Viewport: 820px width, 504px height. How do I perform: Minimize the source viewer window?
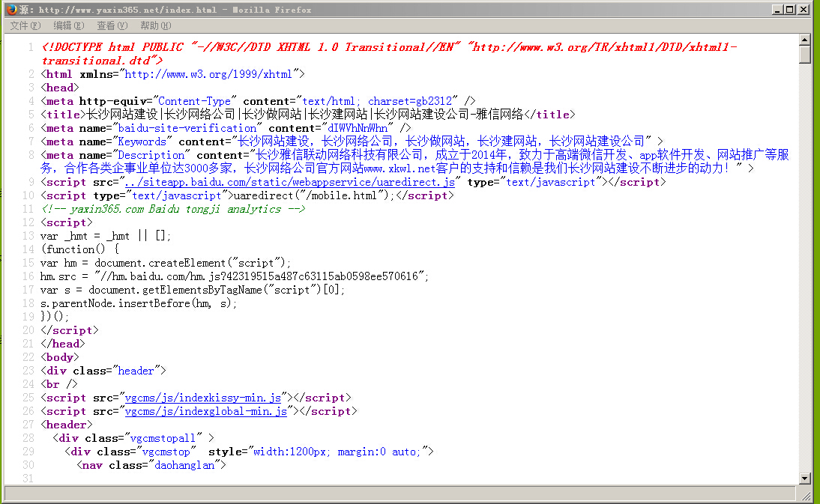pyautogui.click(x=777, y=10)
